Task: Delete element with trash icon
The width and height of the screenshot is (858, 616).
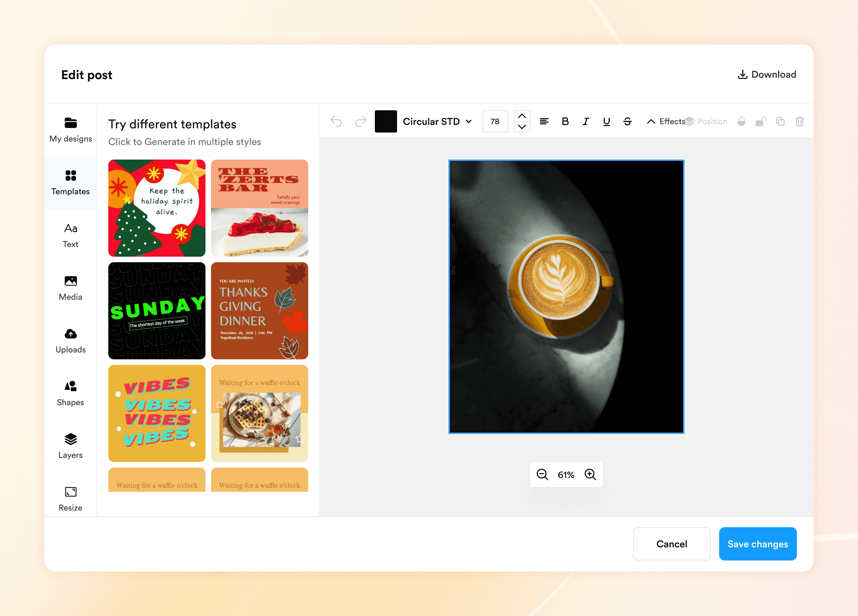Action: point(799,121)
